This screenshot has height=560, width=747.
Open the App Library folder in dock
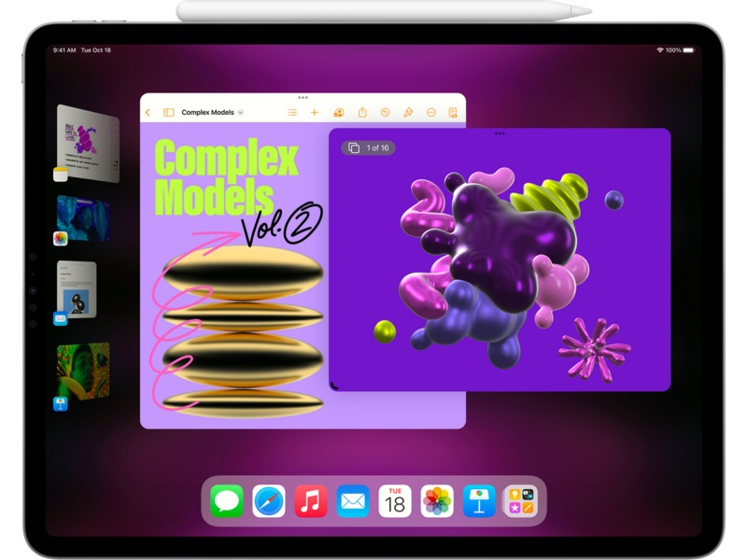click(520, 501)
